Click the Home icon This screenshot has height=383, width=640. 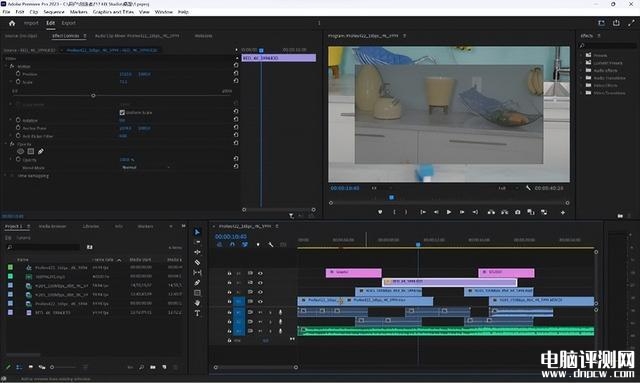point(12,23)
